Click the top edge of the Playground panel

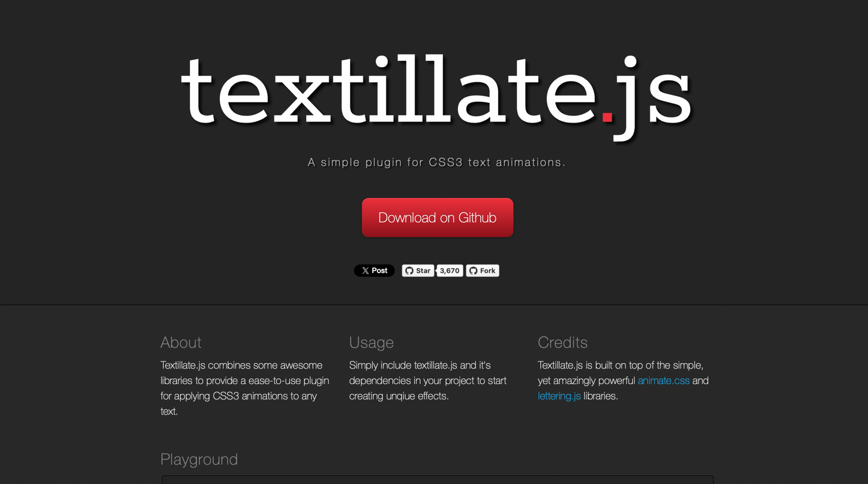[437, 477]
